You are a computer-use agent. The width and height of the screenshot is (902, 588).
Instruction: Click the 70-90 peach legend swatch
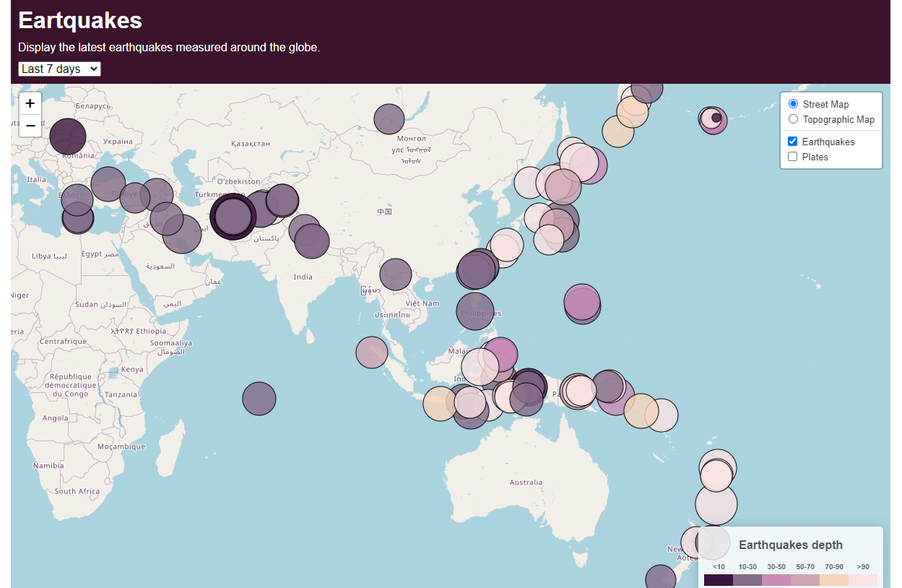coord(834,580)
